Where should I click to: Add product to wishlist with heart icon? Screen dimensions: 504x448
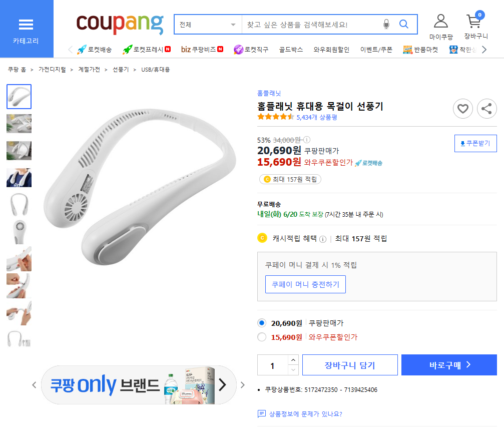(x=462, y=109)
